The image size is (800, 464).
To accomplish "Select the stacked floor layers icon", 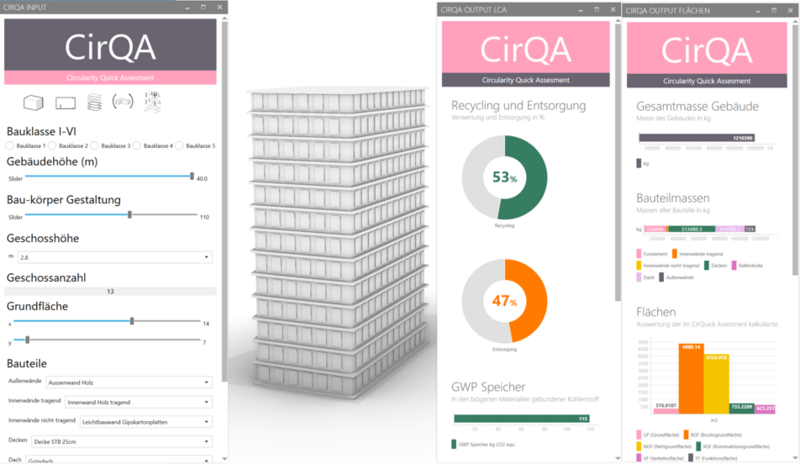I will [x=94, y=102].
